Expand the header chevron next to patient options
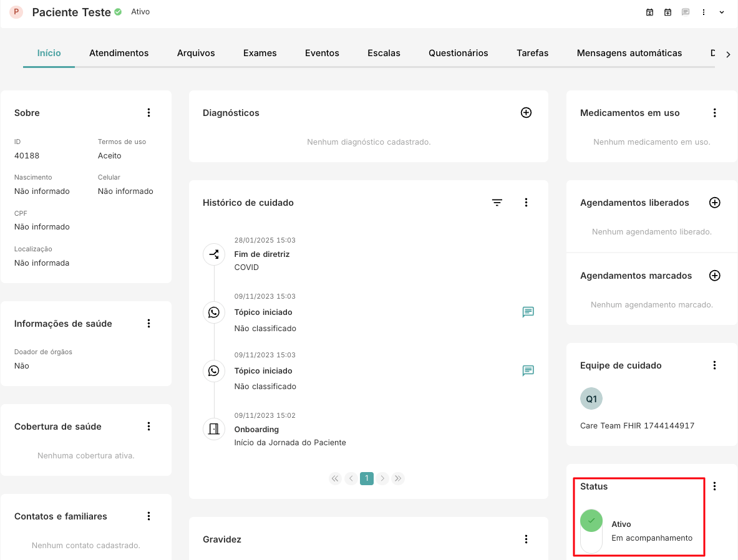This screenshot has width=738, height=560. click(x=722, y=12)
